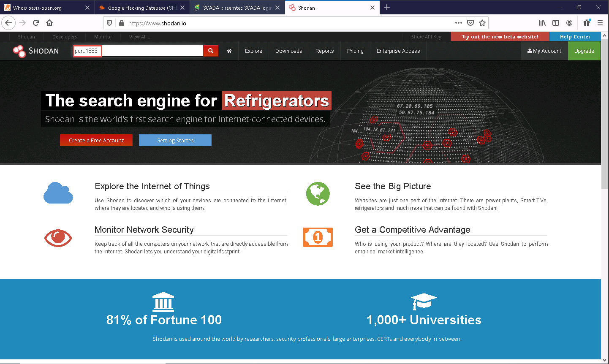
Task: Click the blue cloud Explore the Internet icon
Action: 58,193
